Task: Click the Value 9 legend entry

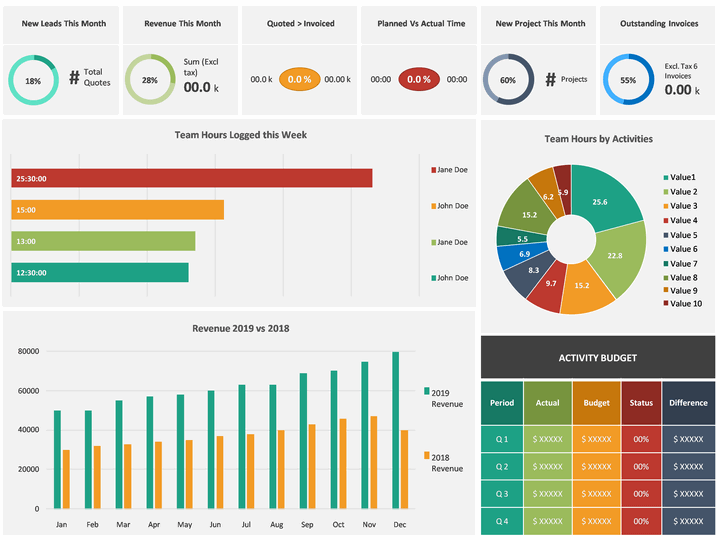Action: point(680,291)
